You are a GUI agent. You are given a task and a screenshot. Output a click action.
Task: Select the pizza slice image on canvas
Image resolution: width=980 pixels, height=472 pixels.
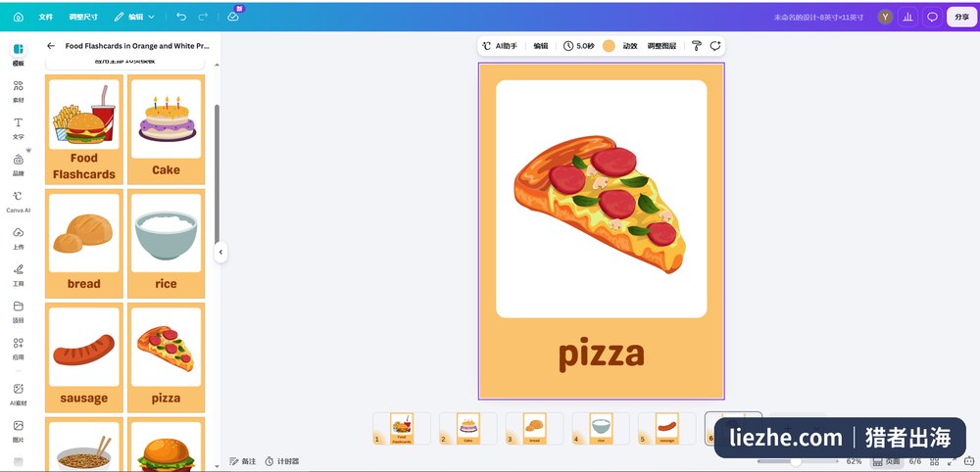click(600, 204)
